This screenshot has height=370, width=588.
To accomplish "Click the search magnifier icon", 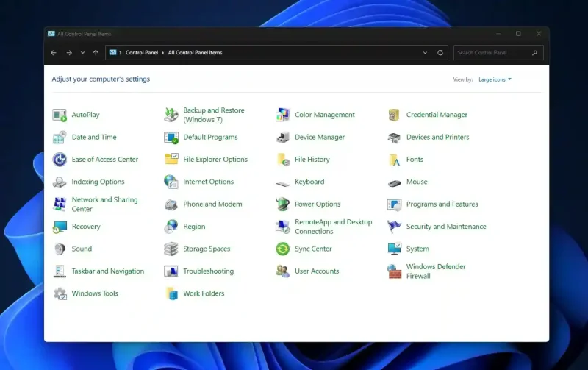I will pyautogui.click(x=535, y=53).
